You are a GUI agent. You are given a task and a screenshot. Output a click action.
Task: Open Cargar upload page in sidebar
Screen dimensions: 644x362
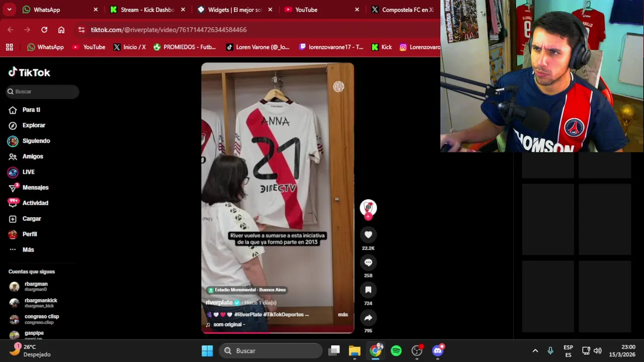coord(32,219)
